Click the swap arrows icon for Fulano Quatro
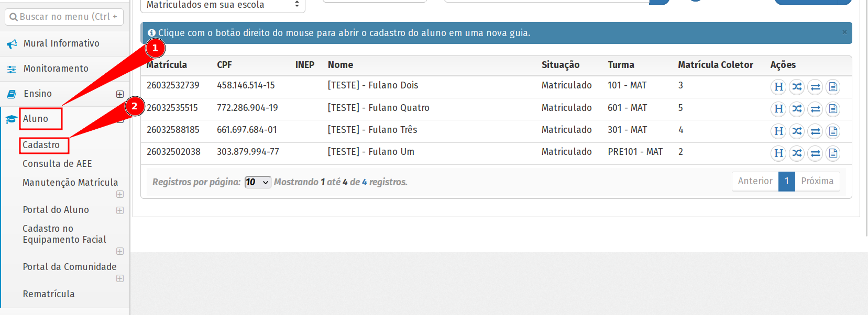Image resolution: width=868 pixels, height=315 pixels. pyautogui.click(x=815, y=109)
